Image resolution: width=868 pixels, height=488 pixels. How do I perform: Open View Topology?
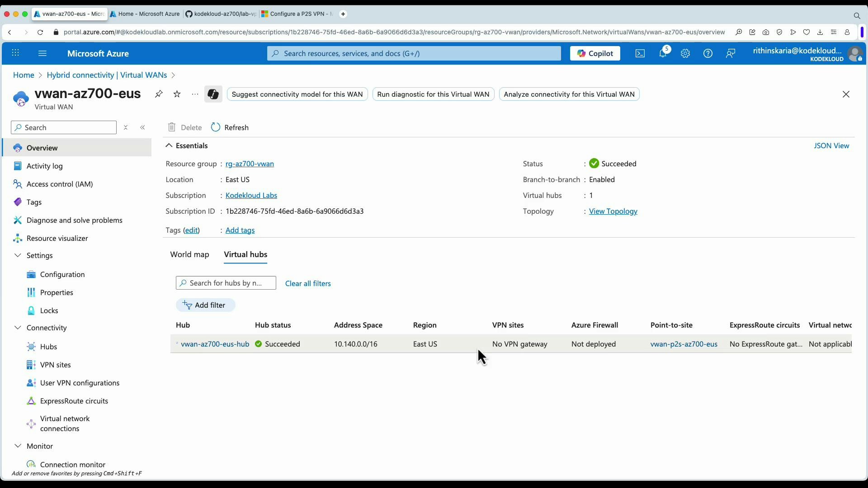tap(613, 211)
